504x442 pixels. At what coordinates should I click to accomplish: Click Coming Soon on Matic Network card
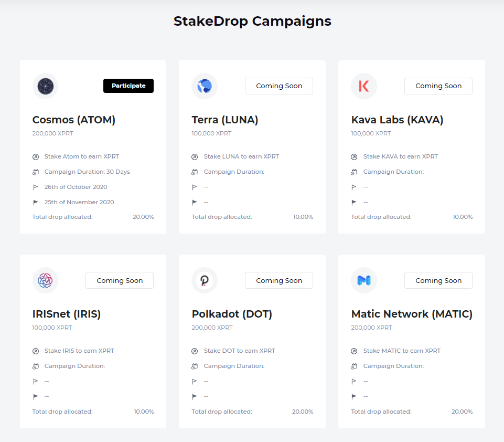click(x=438, y=280)
